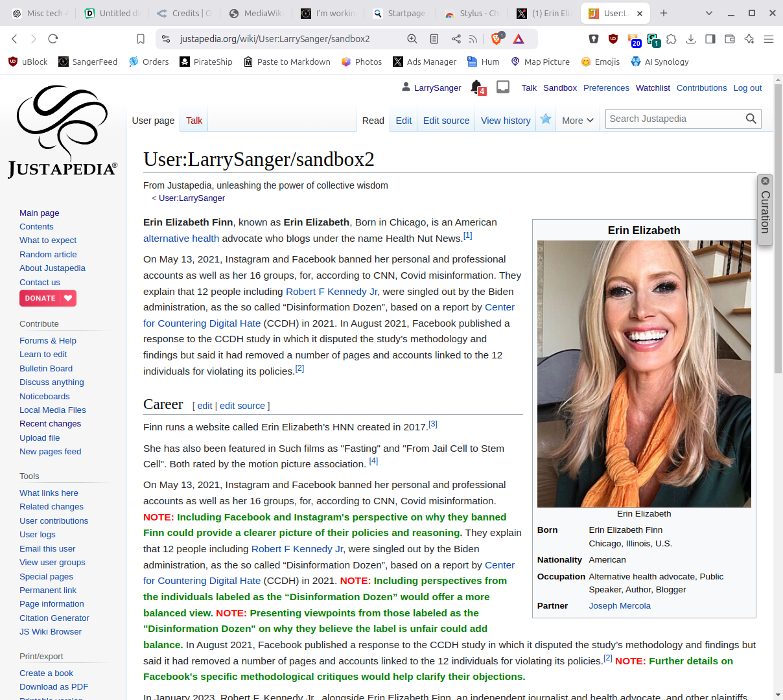Follow the Joseph Mercola partner link
Screen dimensions: 783x700
(x=620, y=606)
